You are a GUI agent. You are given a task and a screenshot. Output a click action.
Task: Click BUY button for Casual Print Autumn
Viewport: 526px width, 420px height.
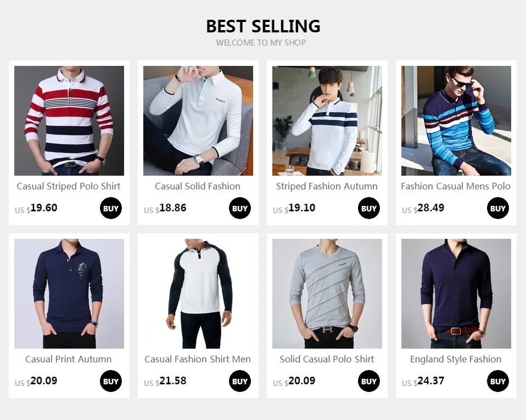(111, 381)
